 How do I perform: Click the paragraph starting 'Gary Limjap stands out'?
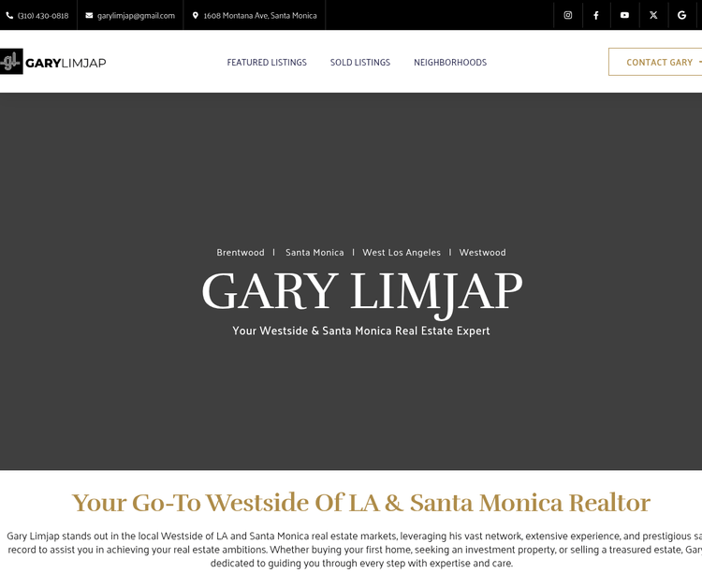[x=354, y=550]
